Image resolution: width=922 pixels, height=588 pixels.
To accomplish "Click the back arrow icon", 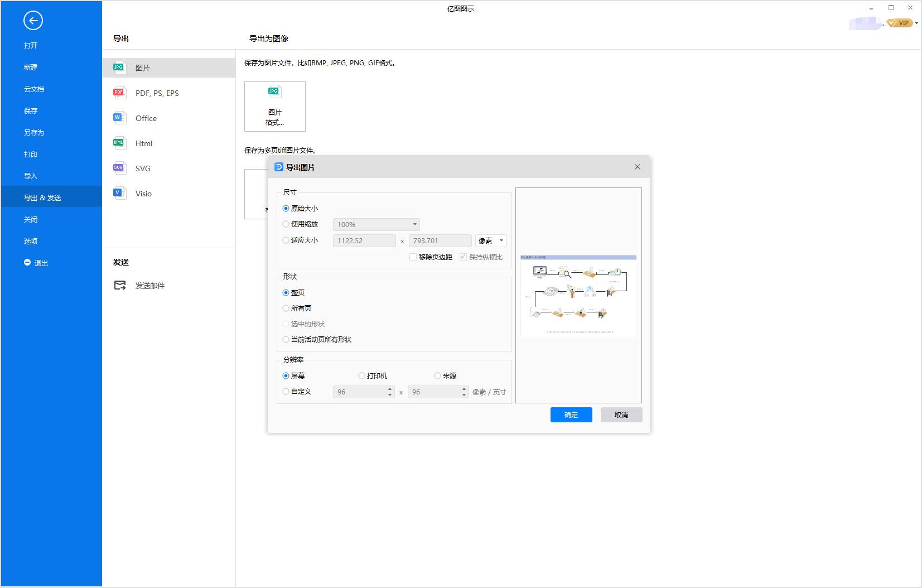I will (x=33, y=21).
